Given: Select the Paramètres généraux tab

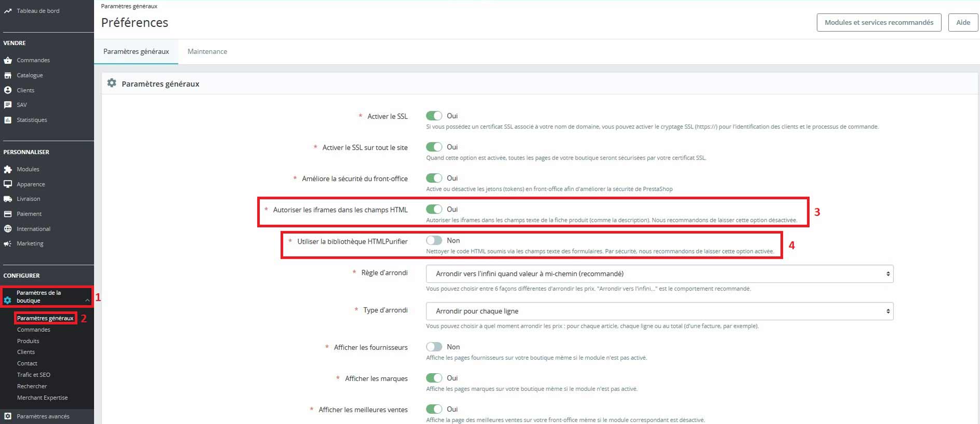Looking at the screenshot, I should pyautogui.click(x=136, y=51).
